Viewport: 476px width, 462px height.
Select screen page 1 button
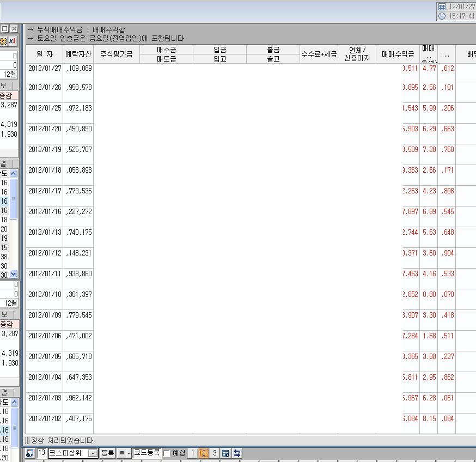pos(192,453)
